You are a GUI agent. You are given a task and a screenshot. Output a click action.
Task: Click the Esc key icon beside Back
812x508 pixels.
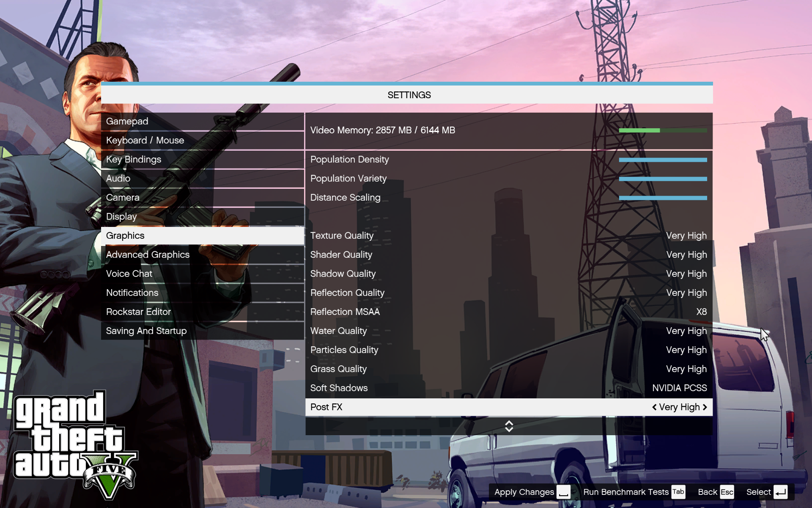pyautogui.click(x=727, y=492)
